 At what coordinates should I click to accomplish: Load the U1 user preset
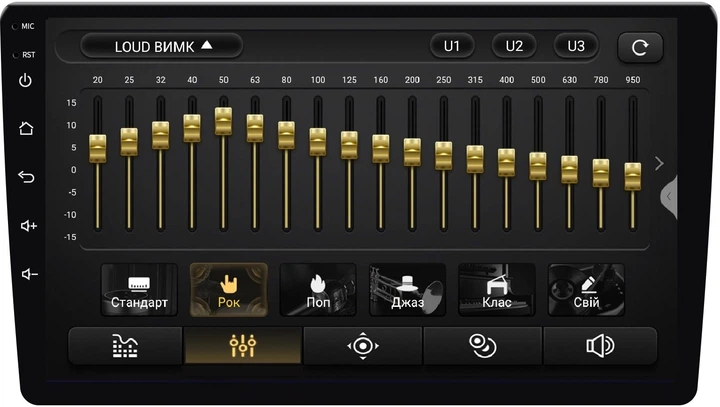452,46
